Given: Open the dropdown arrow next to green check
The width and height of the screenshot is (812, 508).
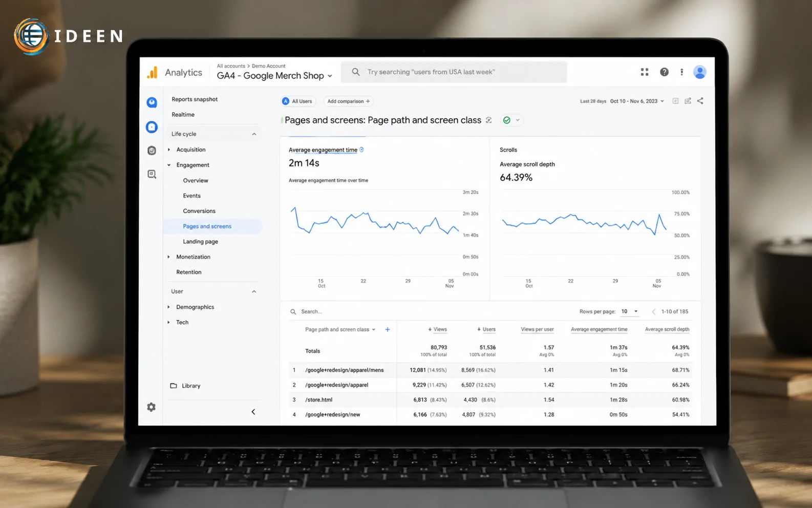Looking at the screenshot, I should click(518, 120).
